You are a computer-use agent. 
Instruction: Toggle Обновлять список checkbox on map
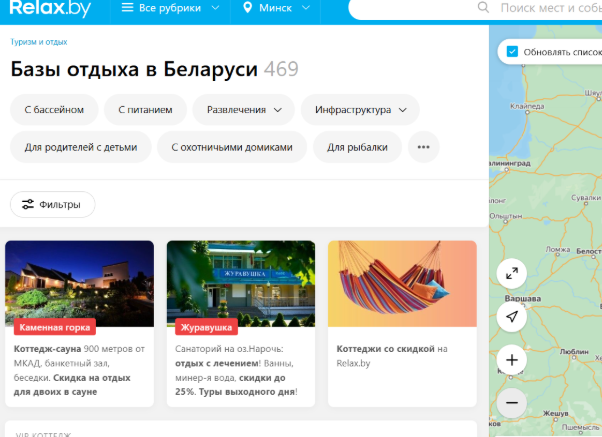click(x=512, y=52)
